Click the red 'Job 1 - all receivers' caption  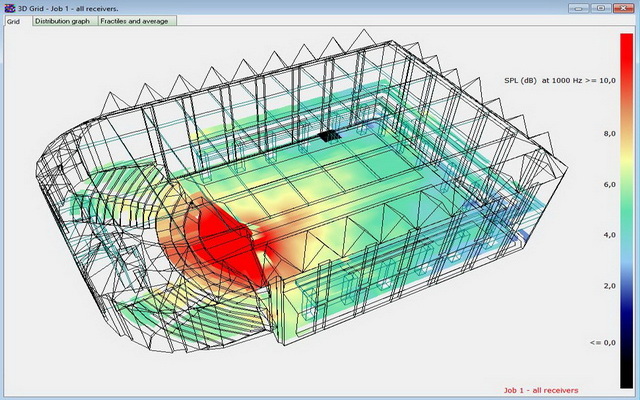pyautogui.click(x=541, y=390)
